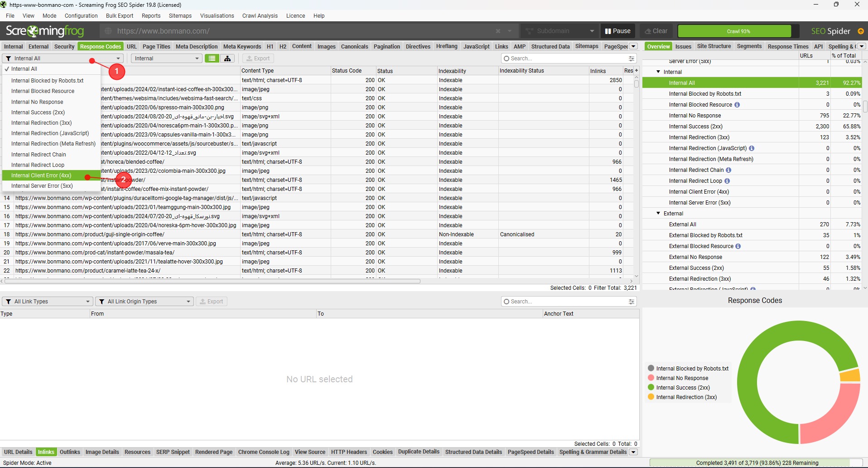
Task: Click the bonmano.com URL address field
Action: (299, 31)
